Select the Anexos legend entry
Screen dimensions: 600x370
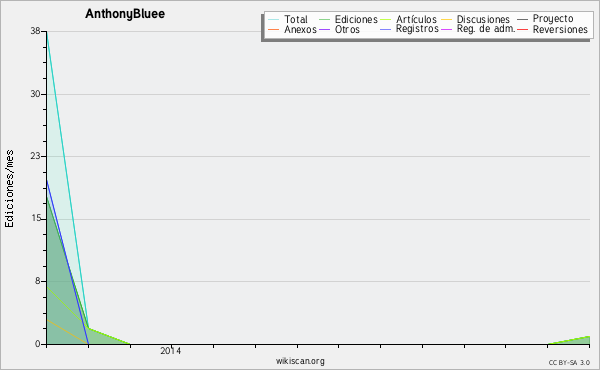(x=292, y=29)
